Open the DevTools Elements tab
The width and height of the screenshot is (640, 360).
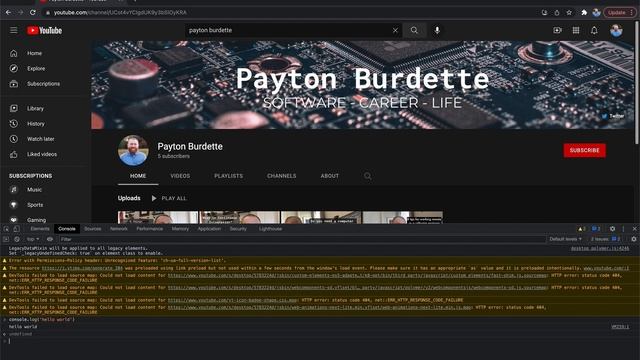click(40, 229)
